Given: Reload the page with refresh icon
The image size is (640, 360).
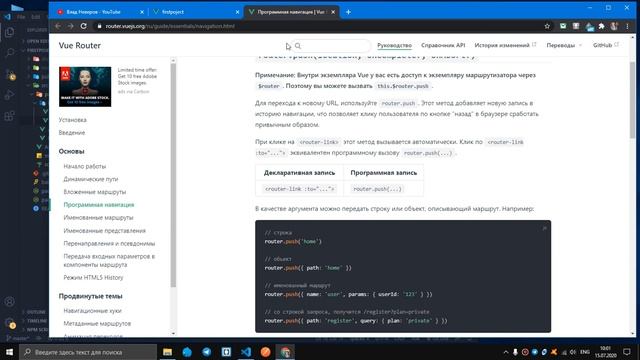Looking at the screenshot, I should tap(84, 26).
